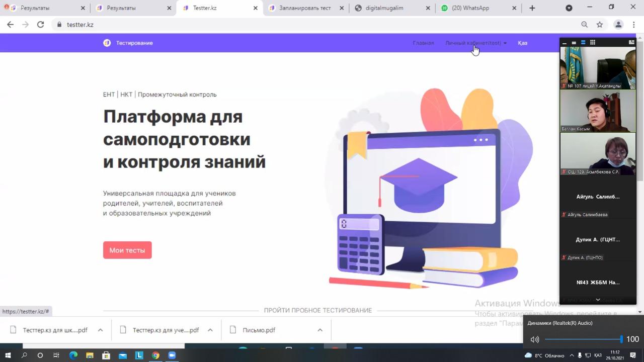The width and height of the screenshot is (644, 362).
Task: Select Дупик А. (ГЦНТО) participant tile
Action: tap(598, 240)
